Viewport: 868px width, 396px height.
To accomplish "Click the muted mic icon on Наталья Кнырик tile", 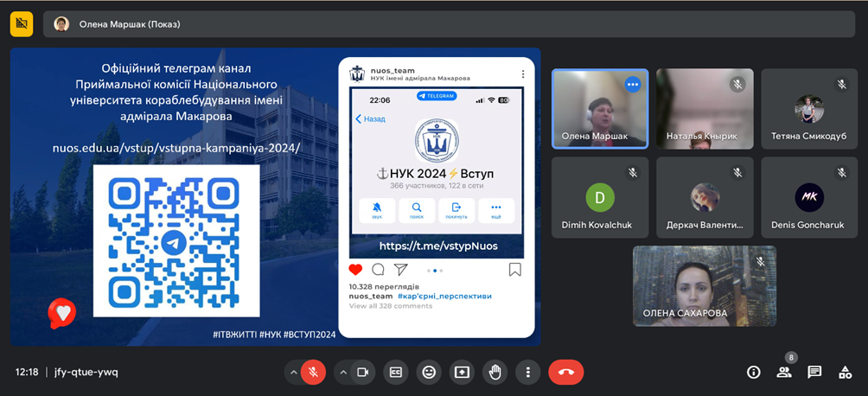I will (x=737, y=84).
